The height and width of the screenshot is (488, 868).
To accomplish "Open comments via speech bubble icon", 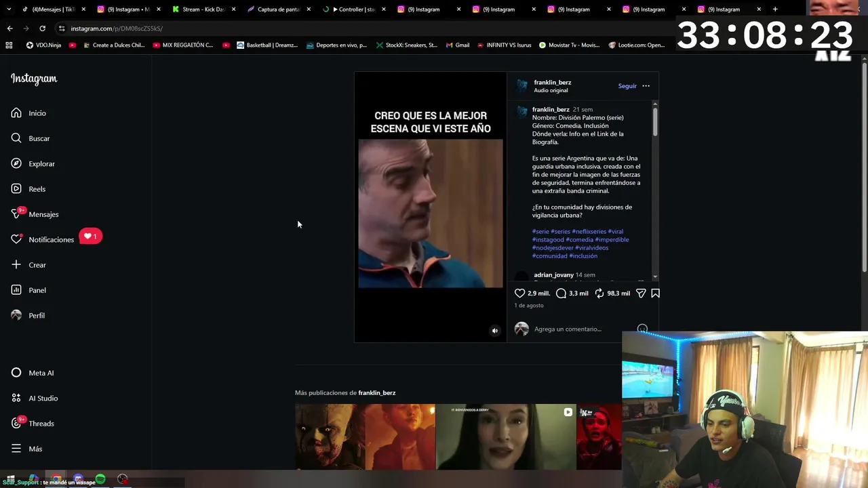I will pyautogui.click(x=561, y=293).
